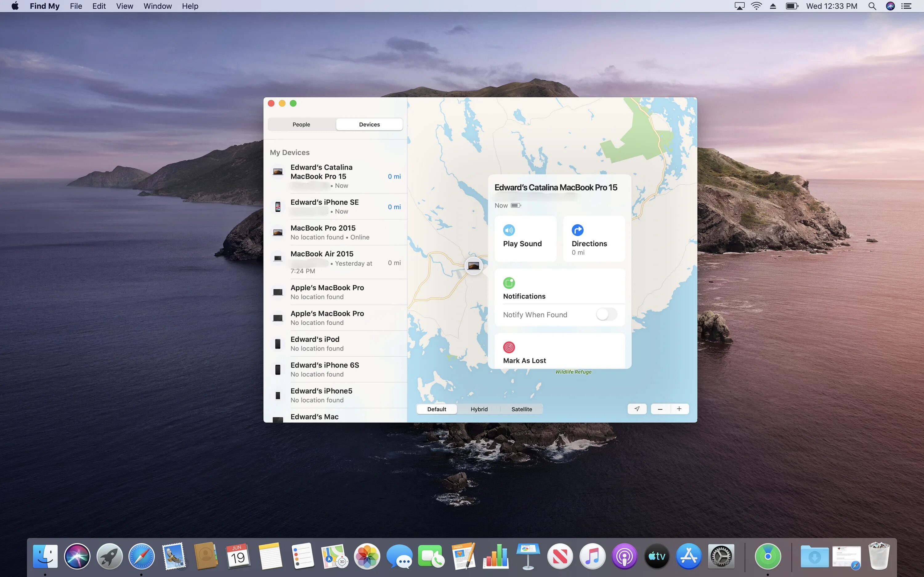Click the Play Sound speaker icon
924x577 pixels.
coord(509,230)
